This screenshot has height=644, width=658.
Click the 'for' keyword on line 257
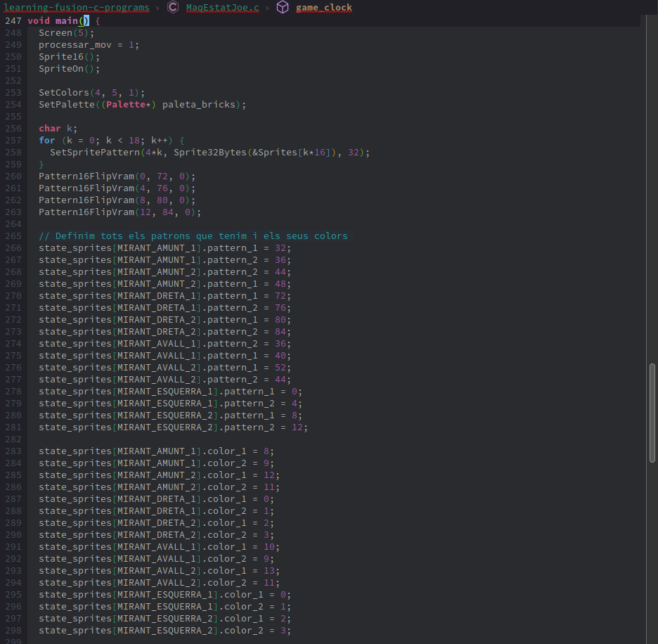[x=47, y=140]
